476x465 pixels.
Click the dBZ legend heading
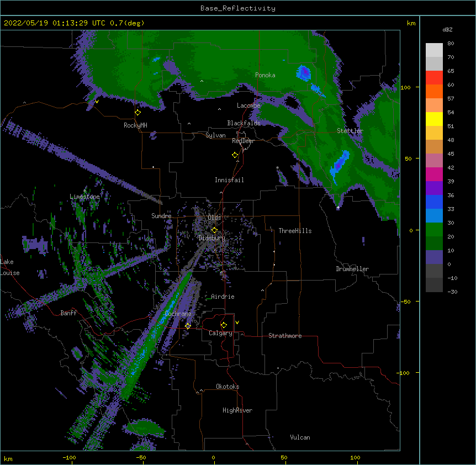point(447,29)
